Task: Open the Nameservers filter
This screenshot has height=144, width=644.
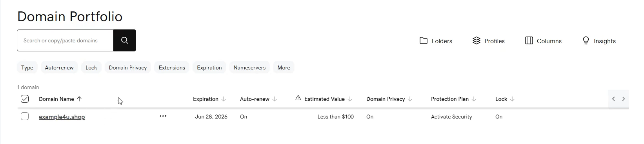Action: point(249,67)
